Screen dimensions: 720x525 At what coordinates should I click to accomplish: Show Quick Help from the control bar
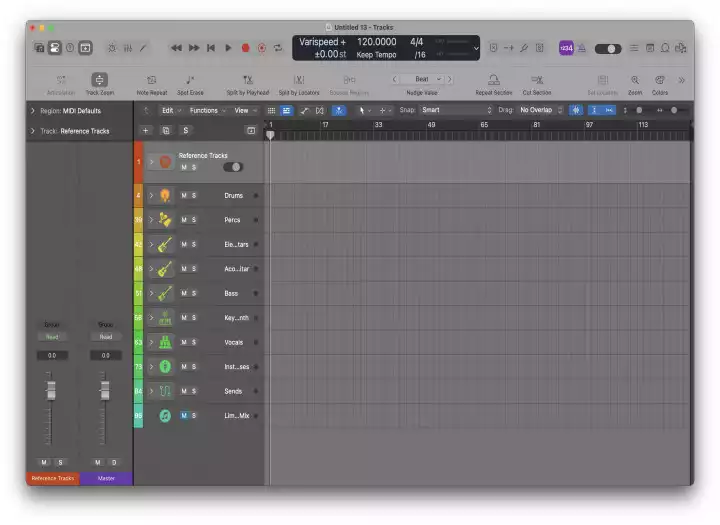pyautogui.click(x=70, y=48)
